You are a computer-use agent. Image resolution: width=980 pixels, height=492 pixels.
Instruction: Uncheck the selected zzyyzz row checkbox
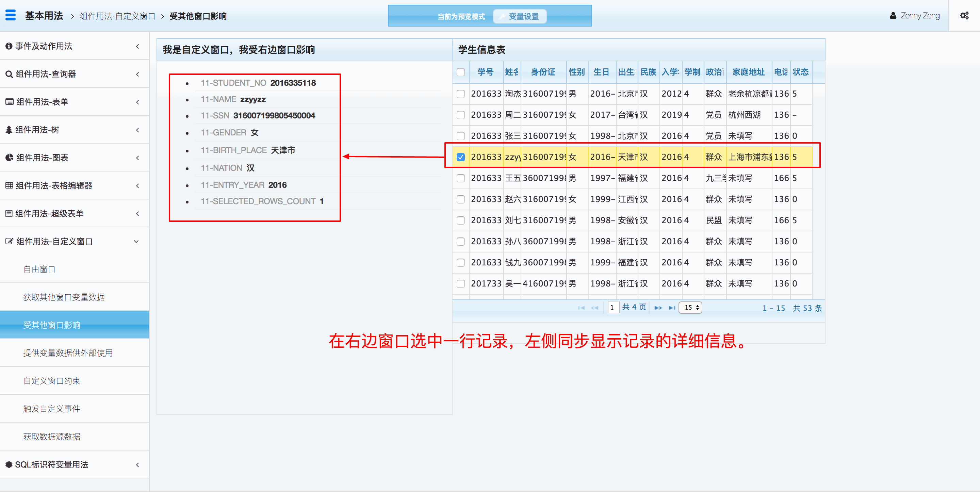461,157
